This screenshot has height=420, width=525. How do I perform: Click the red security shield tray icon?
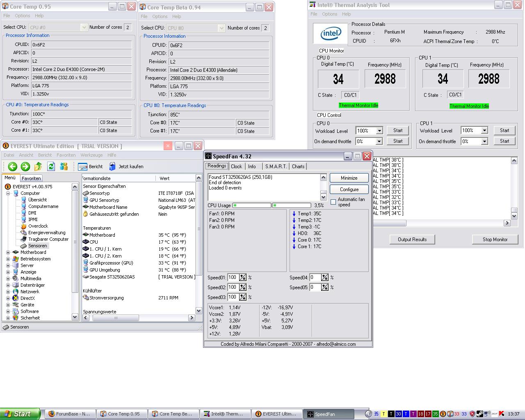[x=472, y=414]
